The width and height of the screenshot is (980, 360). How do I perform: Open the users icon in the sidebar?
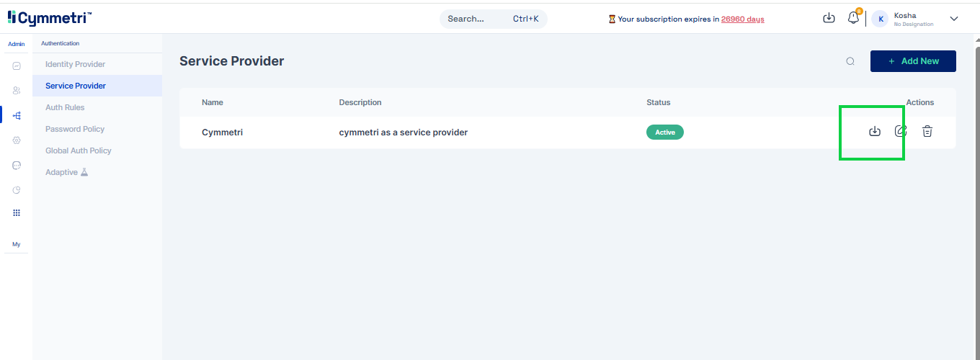point(17,91)
